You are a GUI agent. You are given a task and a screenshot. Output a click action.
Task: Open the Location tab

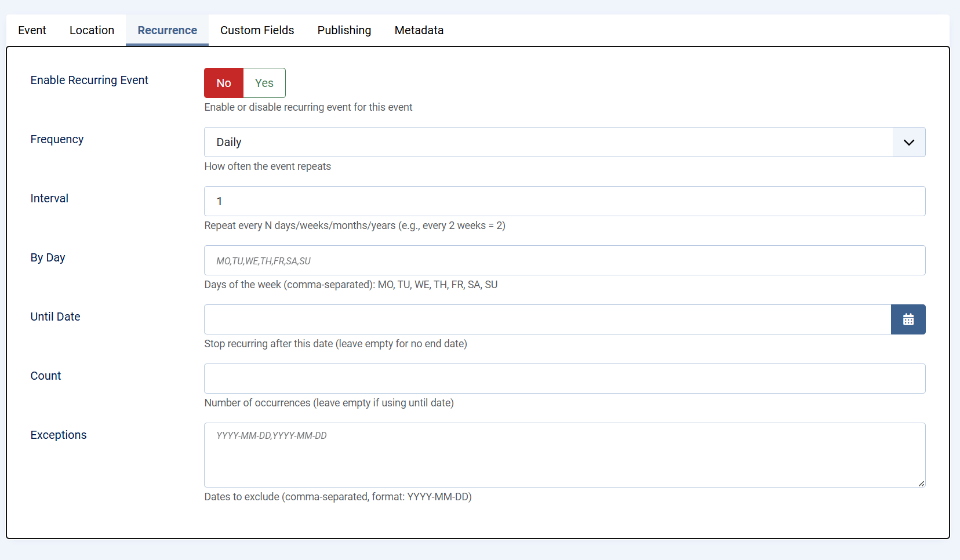click(92, 30)
